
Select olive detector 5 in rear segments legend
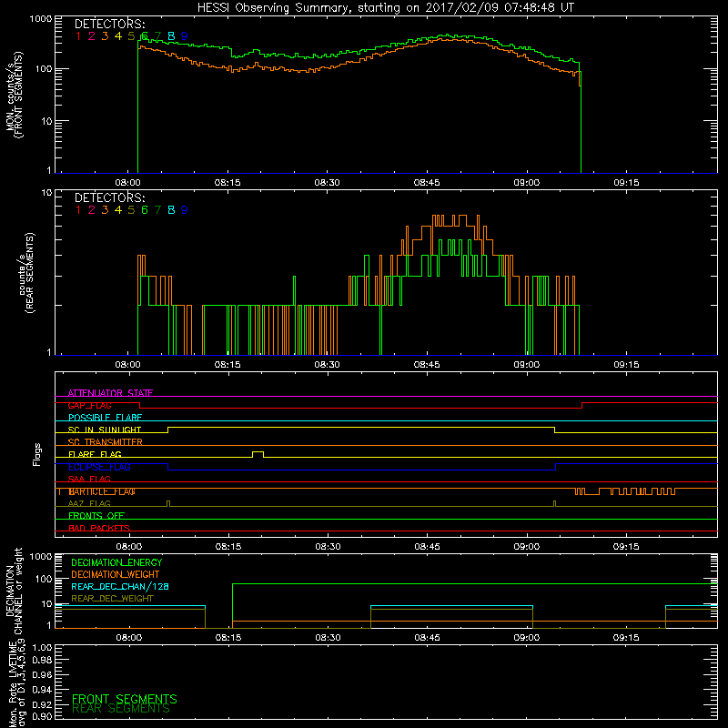131,210
